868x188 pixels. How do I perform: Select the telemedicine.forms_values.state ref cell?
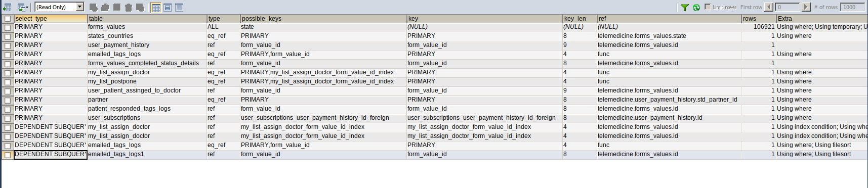point(669,36)
